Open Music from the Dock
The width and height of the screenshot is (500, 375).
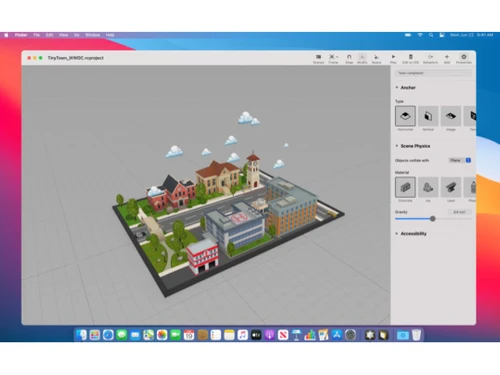(243, 335)
